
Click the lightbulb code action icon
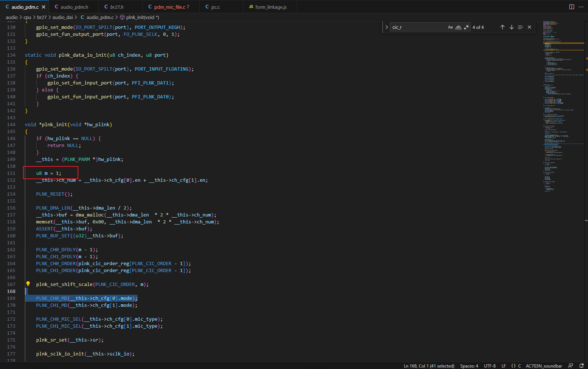point(28,284)
